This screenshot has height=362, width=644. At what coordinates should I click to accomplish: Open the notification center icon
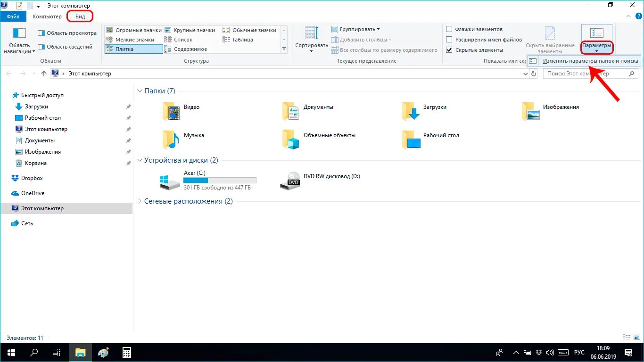(629, 352)
